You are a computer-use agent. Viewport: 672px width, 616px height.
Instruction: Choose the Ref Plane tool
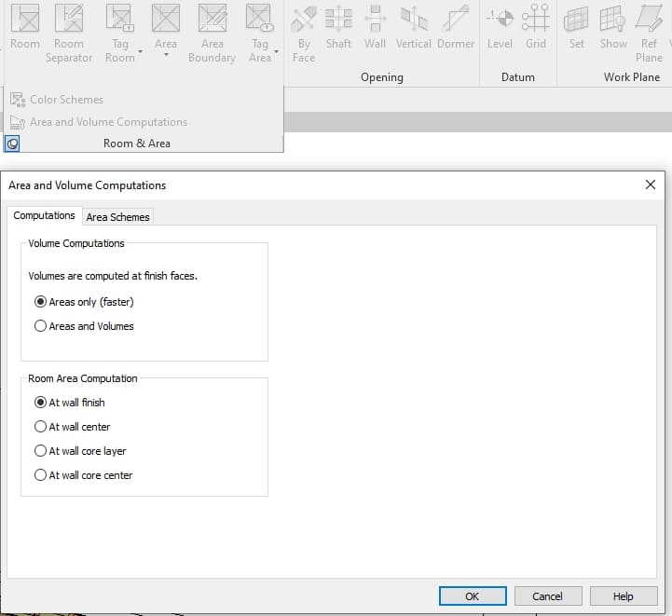click(x=649, y=34)
